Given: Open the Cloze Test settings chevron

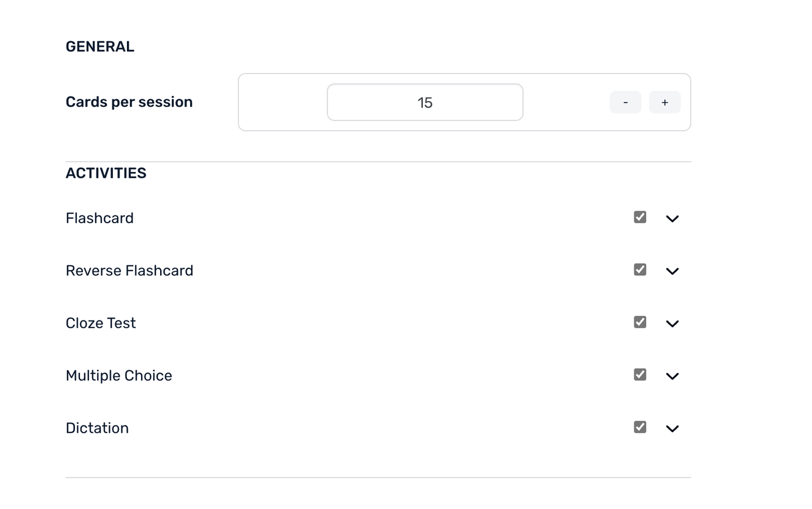Looking at the screenshot, I should point(672,324).
